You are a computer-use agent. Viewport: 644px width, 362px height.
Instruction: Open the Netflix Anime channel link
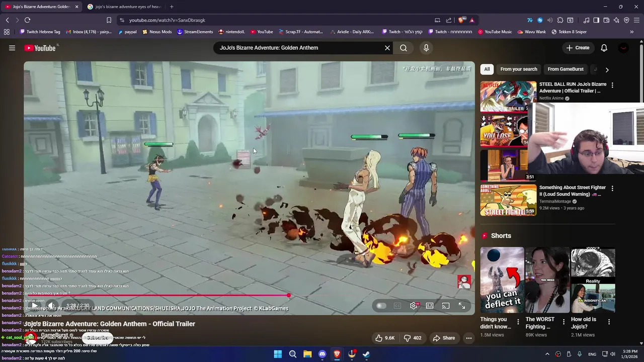(x=551, y=98)
